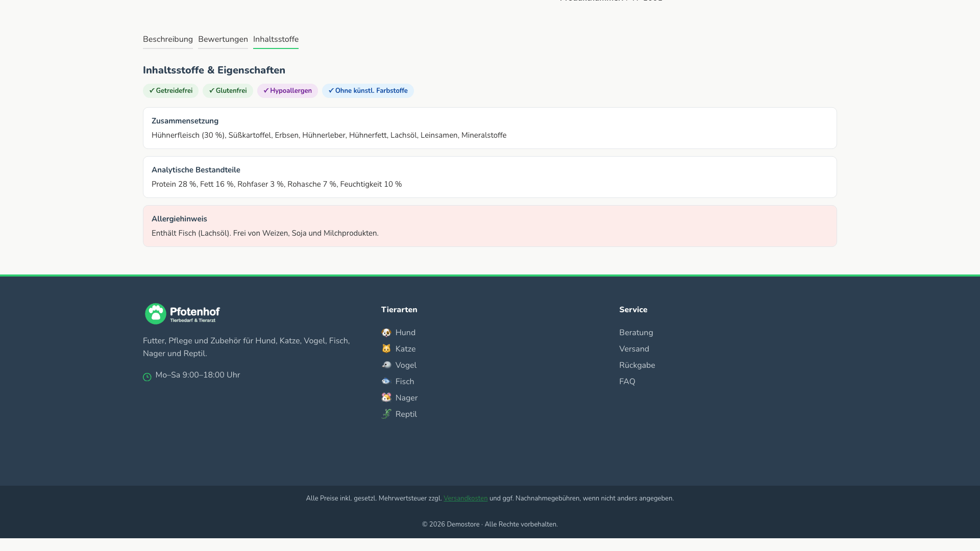Click the 'Inhaltsstoffe & Eigenschaften' heading
This screenshot has width=980, height=551.
point(214,70)
